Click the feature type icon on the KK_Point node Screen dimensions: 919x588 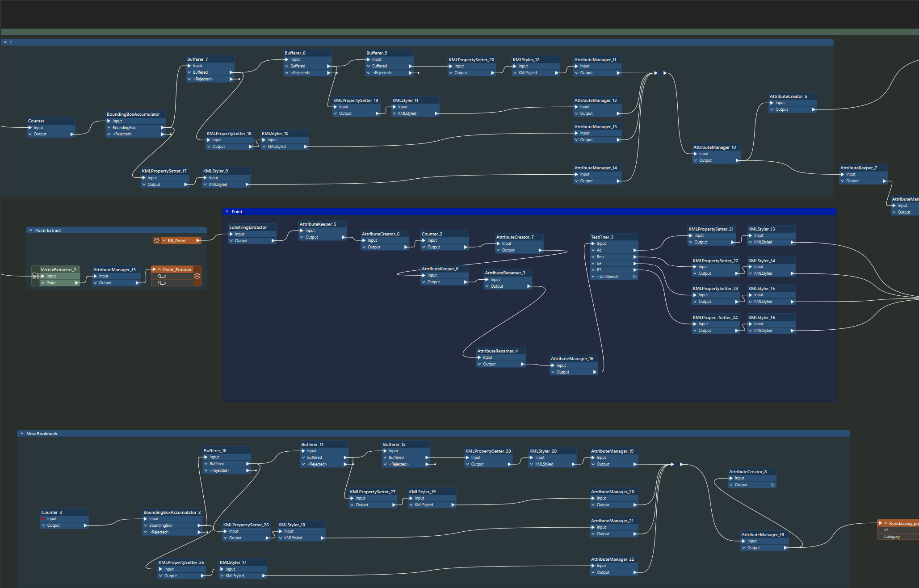157,240
